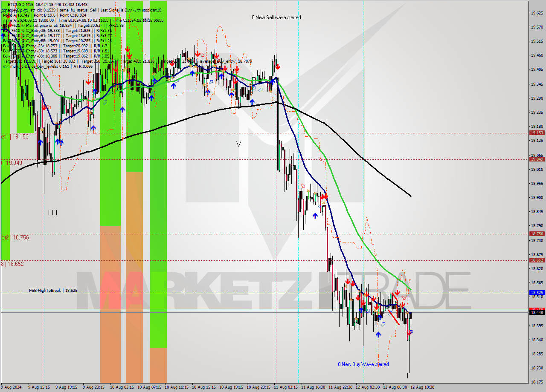Viewport: 546px width, 392px height.
Task: Click the 'FSB-HighToBreak | 18.525' level label
Action: coord(53,290)
